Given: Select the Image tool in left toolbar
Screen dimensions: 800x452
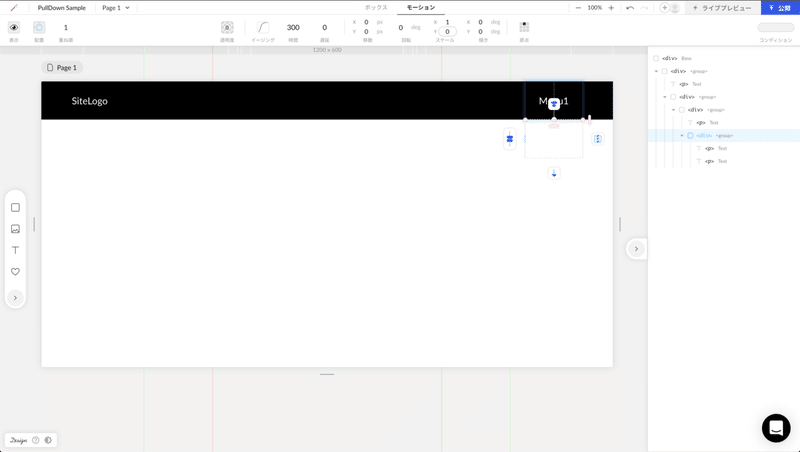Looking at the screenshot, I should (x=15, y=229).
